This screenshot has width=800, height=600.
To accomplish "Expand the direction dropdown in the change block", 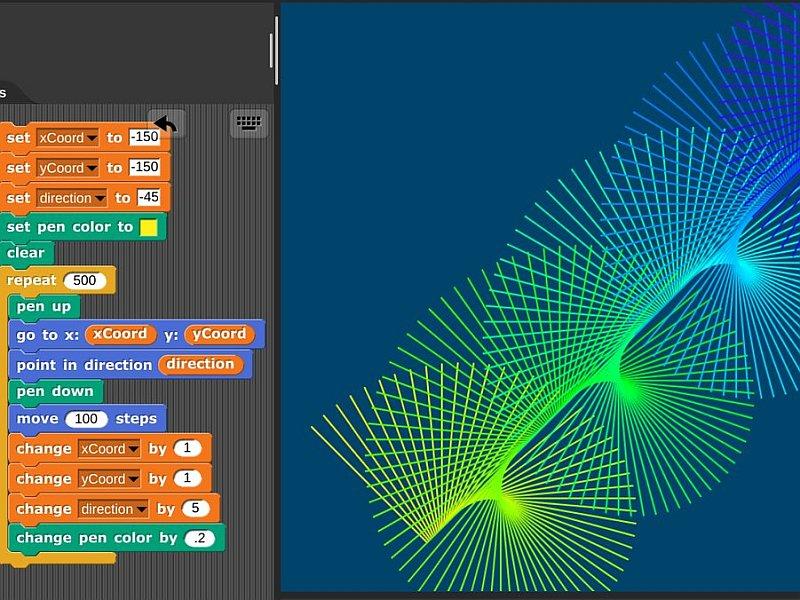I will pos(141,509).
